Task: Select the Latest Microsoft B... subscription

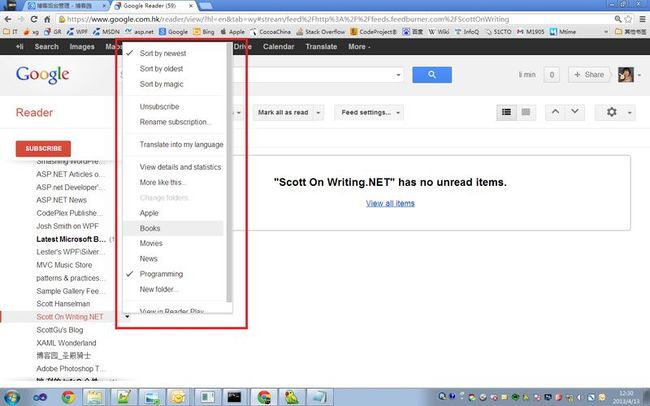Action: (71, 239)
